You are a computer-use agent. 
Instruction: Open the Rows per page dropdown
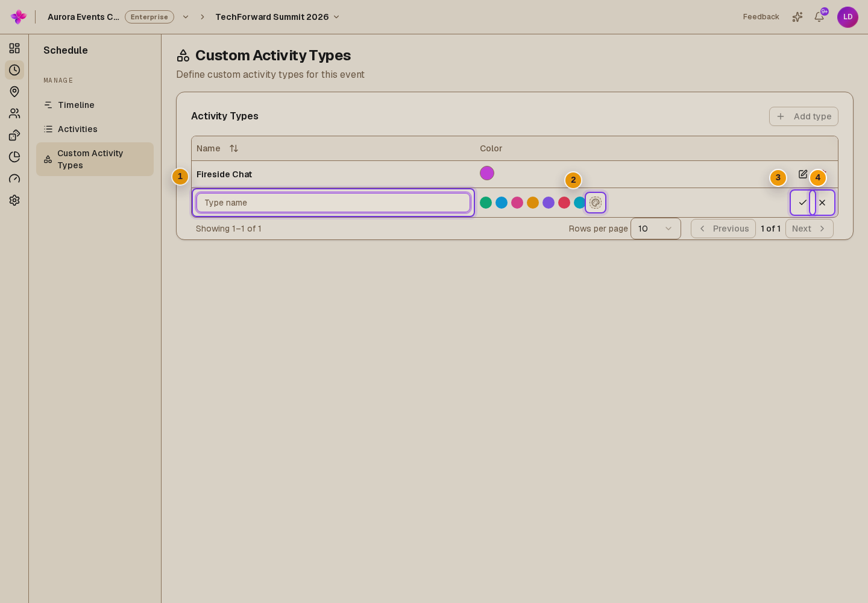click(656, 229)
